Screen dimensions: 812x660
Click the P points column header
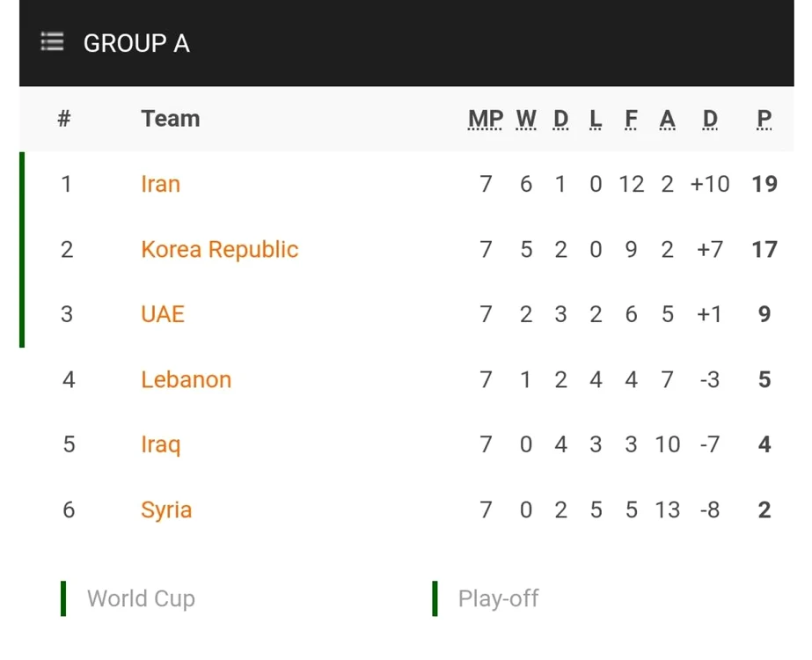click(764, 119)
